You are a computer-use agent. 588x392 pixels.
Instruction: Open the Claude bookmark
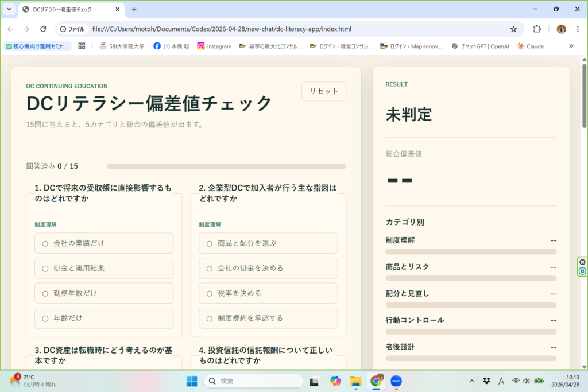click(530, 46)
